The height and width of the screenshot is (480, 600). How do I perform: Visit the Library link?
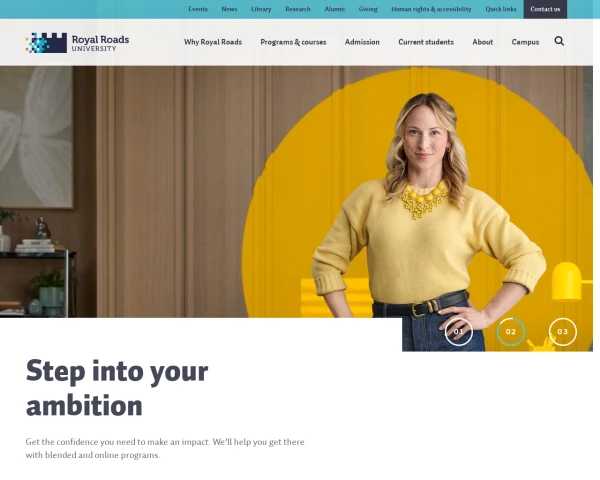click(x=261, y=9)
